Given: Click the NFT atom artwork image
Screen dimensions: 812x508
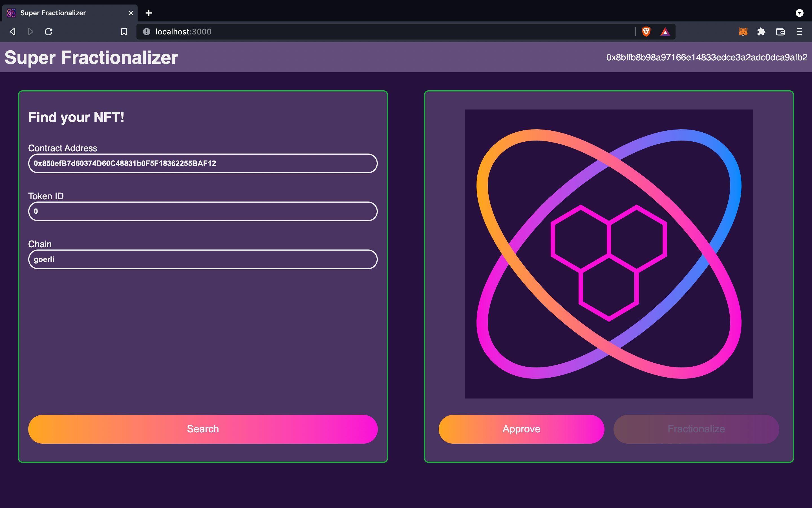Looking at the screenshot, I should 609,254.
